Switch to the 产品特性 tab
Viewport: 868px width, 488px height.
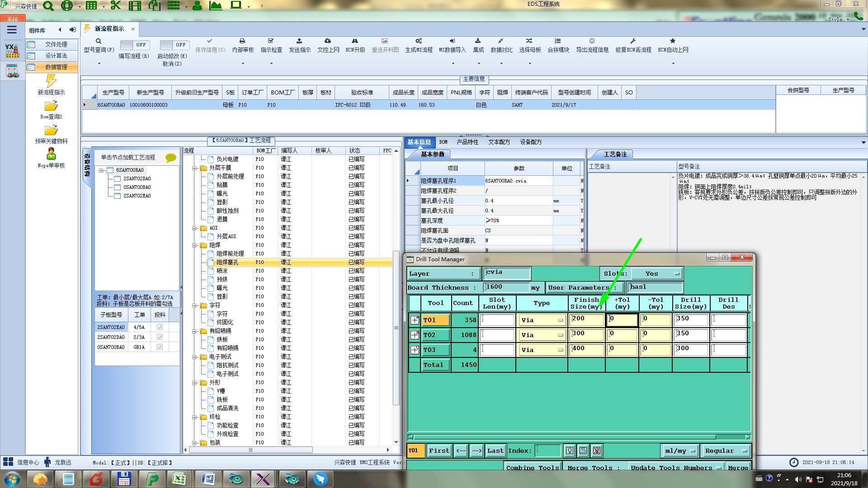tap(467, 142)
